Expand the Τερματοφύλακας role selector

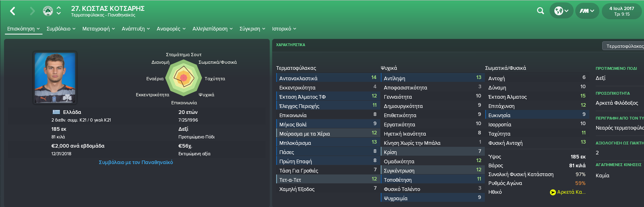[623, 46]
